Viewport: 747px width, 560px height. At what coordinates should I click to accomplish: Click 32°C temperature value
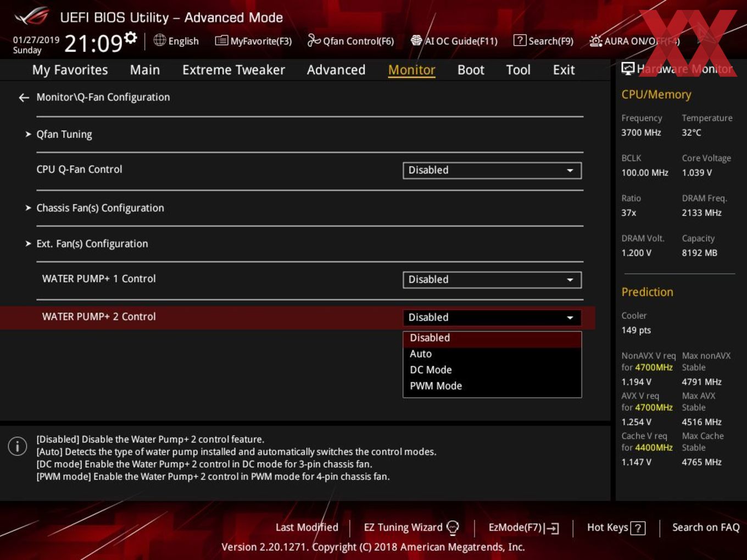tap(692, 133)
